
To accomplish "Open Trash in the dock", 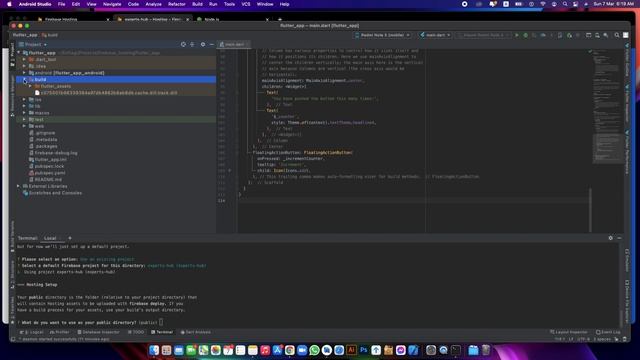I will 486,350.
